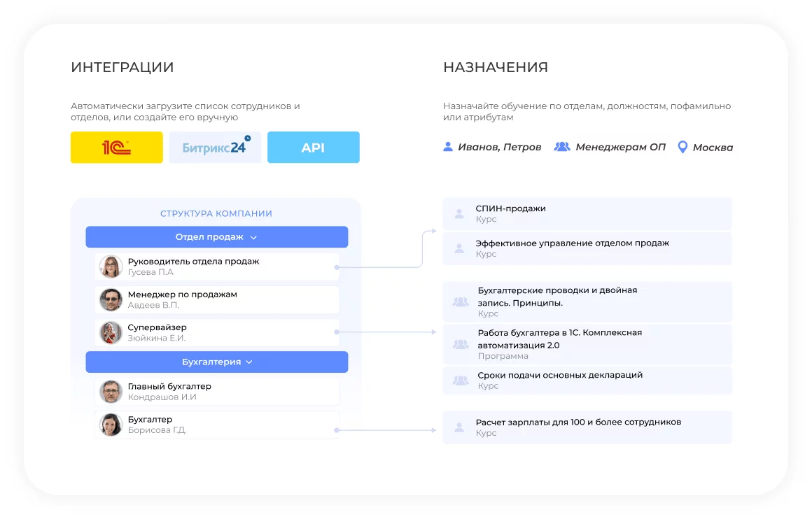The height and width of the screenshot is (519, 812).
Task: Open the Эффективное управление отделом продаж course
Action: tap(572, 243)
